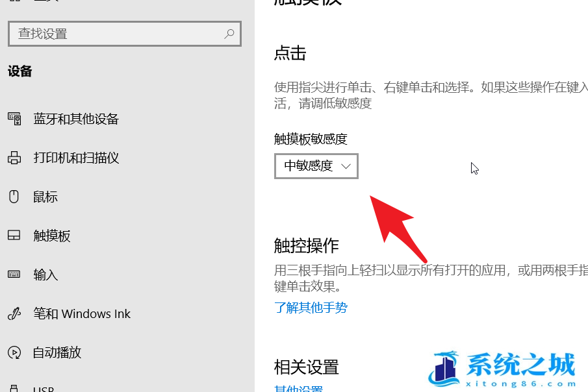Follow the 了解其他手势 link

(311, 308)
